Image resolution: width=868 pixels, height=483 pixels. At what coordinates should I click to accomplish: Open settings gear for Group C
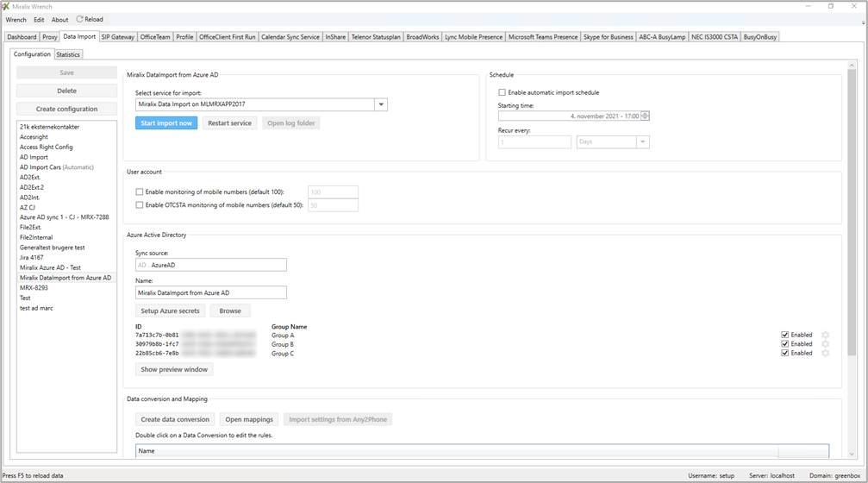pyautogui.click(x=826, y=353)
